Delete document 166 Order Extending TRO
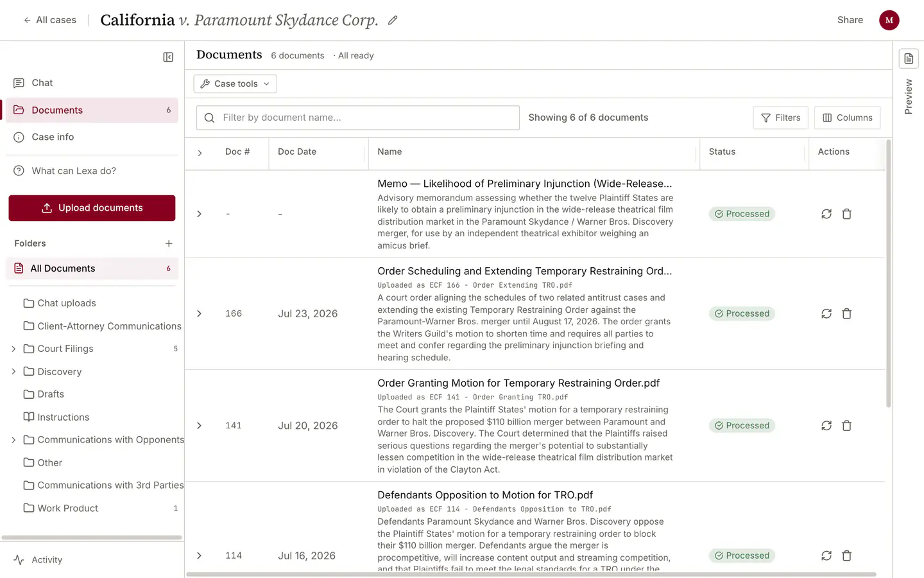The image size is (924, 578). pyautogui.click(x=846, y=313)
